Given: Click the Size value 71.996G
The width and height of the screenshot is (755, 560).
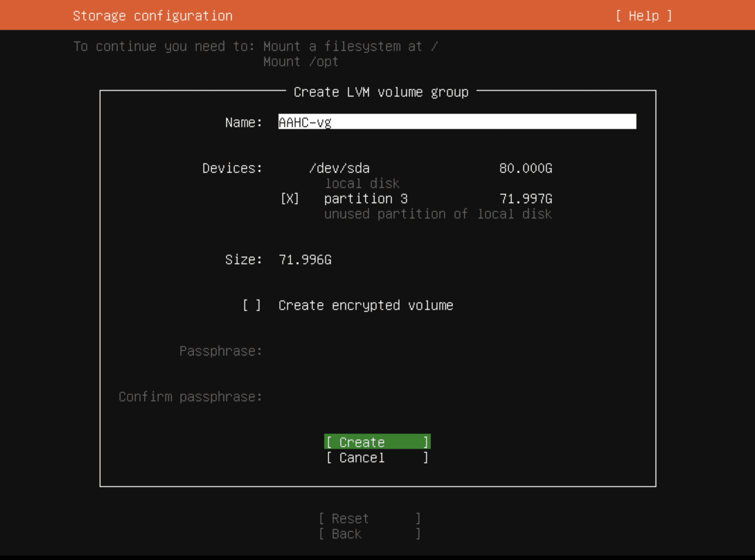Looking at the screenshot, I should pyautogui.click(x=305, y=260).
